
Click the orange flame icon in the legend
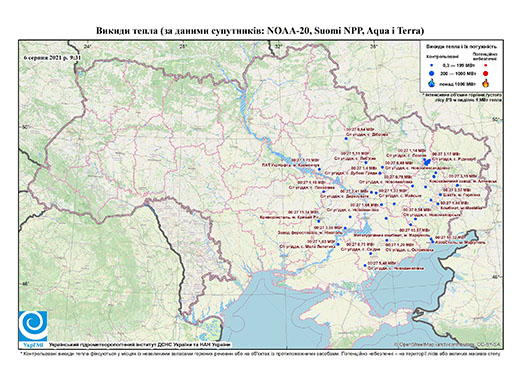(x=486, y=83)
